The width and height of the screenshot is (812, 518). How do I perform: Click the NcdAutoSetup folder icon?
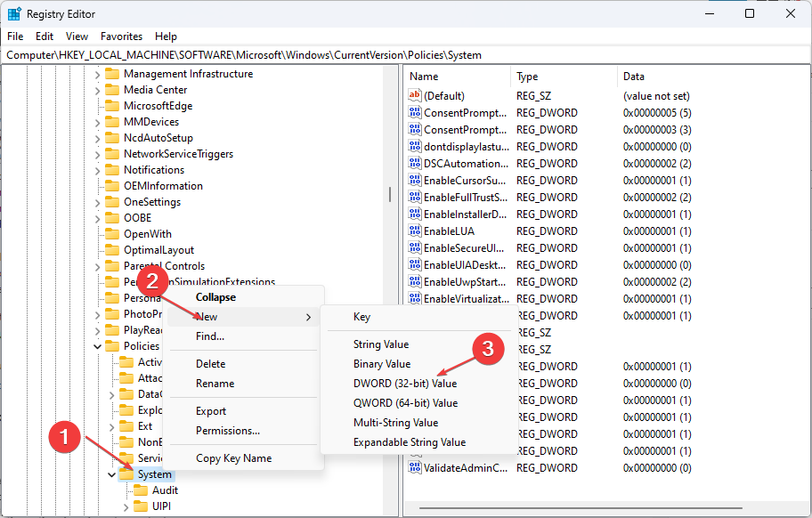(x=112, y=138)
